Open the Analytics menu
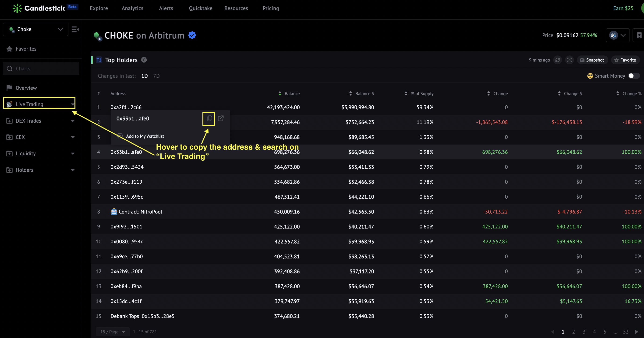This screenshot has width=644, height=338. (x=132, y=8)
